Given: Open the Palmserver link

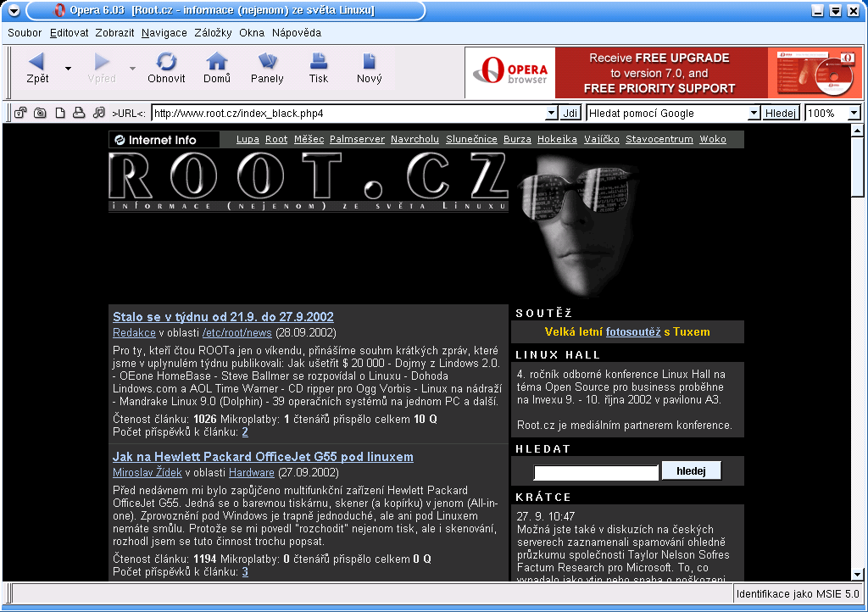Looking at the screenshot, I should pos(357,140).
